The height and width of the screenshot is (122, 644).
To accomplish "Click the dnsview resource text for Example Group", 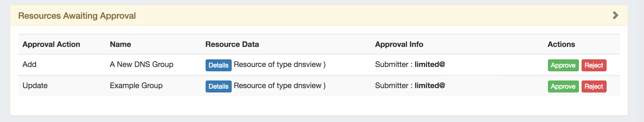I will tap(279, 86).
